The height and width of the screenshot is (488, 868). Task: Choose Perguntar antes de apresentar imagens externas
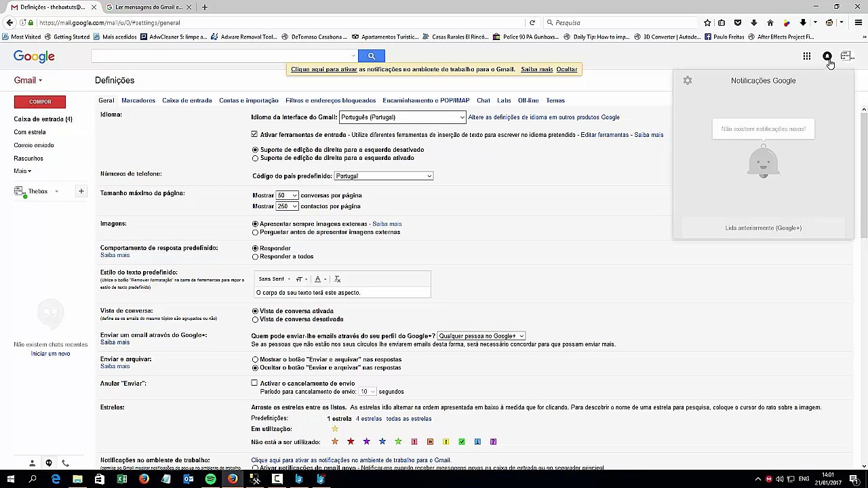(x=255, y=232)
